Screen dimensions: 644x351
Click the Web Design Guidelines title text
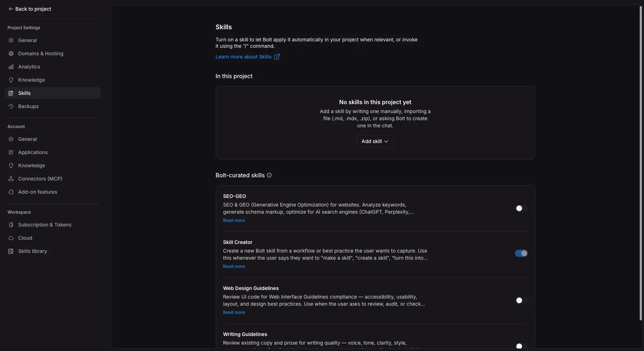click(251, 288)
